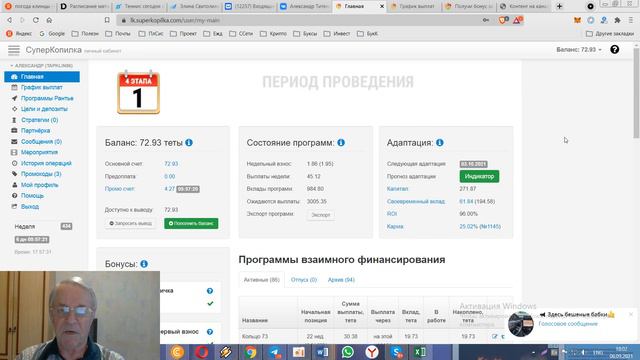Open the hamburger menu next to СуперКопилка

(x=14, y=50)
